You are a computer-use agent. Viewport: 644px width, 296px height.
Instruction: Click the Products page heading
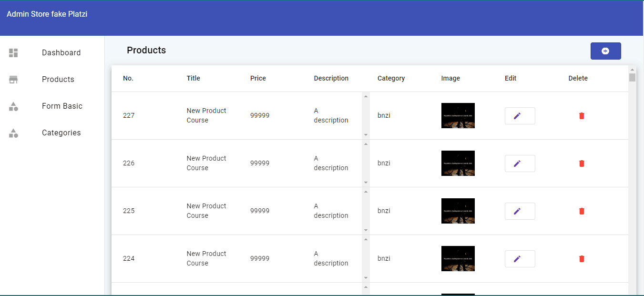(x=146, y=50)
